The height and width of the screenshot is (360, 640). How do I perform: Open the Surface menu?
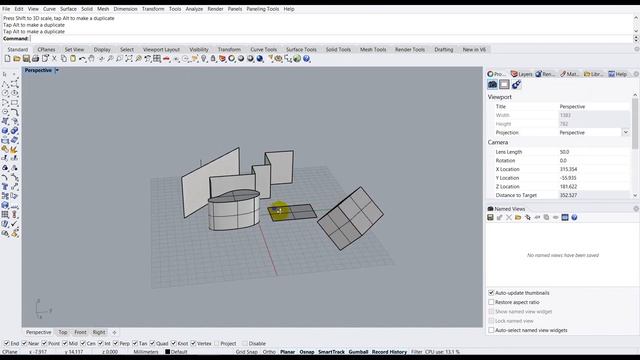coord(68,9)
